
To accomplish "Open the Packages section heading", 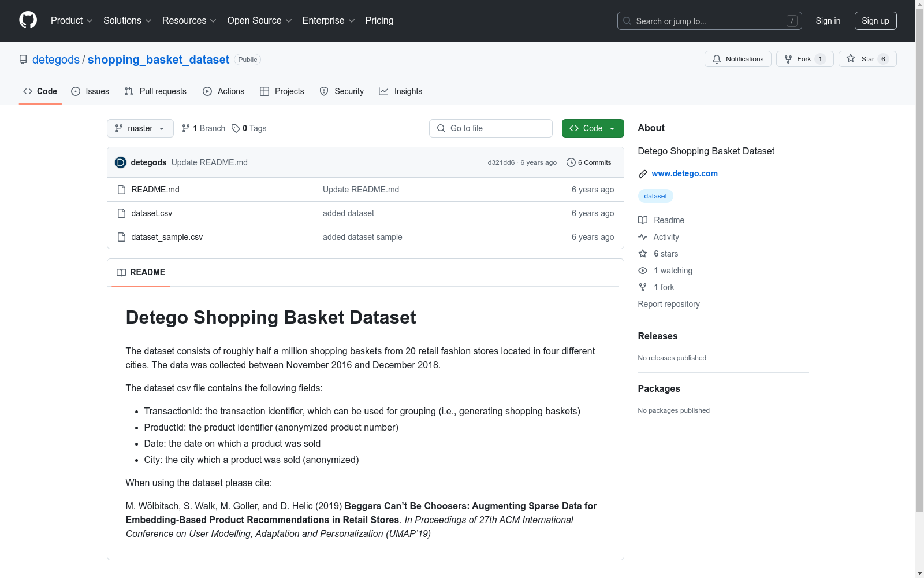I will coord(659,389).
